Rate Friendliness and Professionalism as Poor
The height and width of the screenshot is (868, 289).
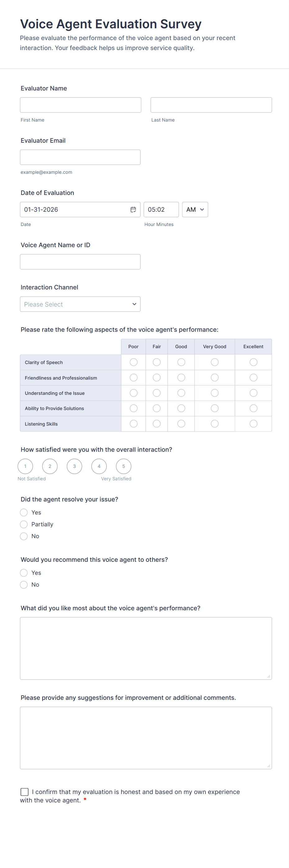133,378
